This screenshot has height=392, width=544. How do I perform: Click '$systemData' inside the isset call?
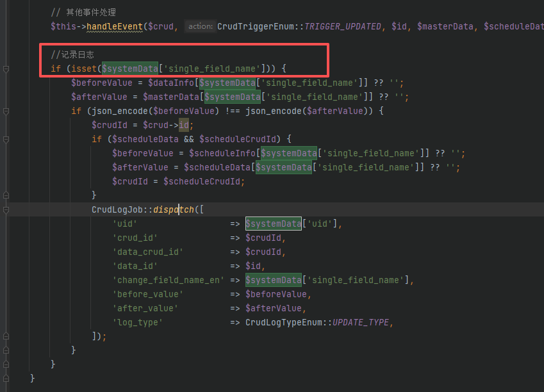click(130, 69)
